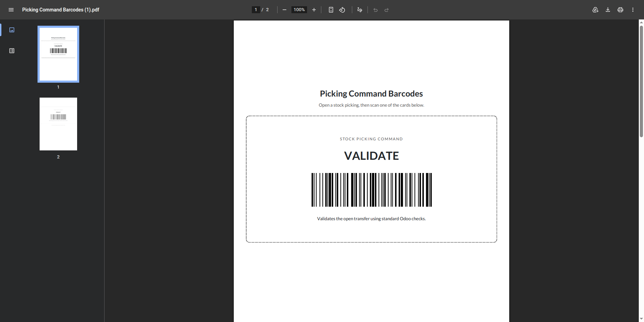This screenshot has height=322, width=644.
Task: Rotate the document counterclockwise
Action: tap(342, 10)
